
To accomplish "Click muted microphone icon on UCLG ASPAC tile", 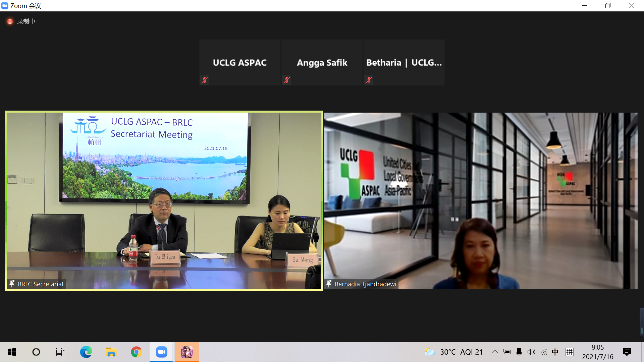I will coord(204,80).
